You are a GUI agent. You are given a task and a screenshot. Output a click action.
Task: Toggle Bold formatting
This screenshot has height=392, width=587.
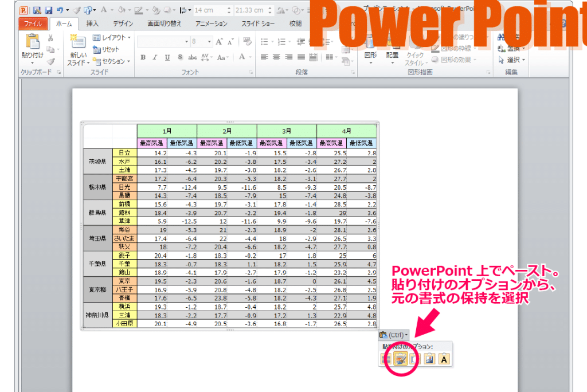(143, 57)
